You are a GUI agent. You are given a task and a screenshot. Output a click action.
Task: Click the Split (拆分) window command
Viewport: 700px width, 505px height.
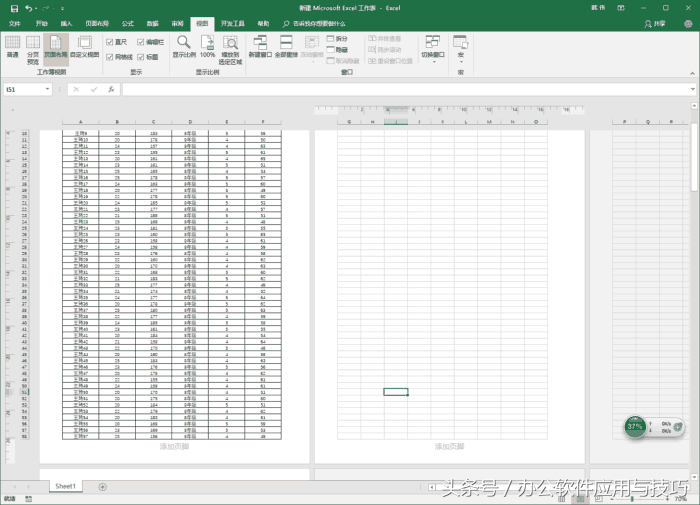338,38
